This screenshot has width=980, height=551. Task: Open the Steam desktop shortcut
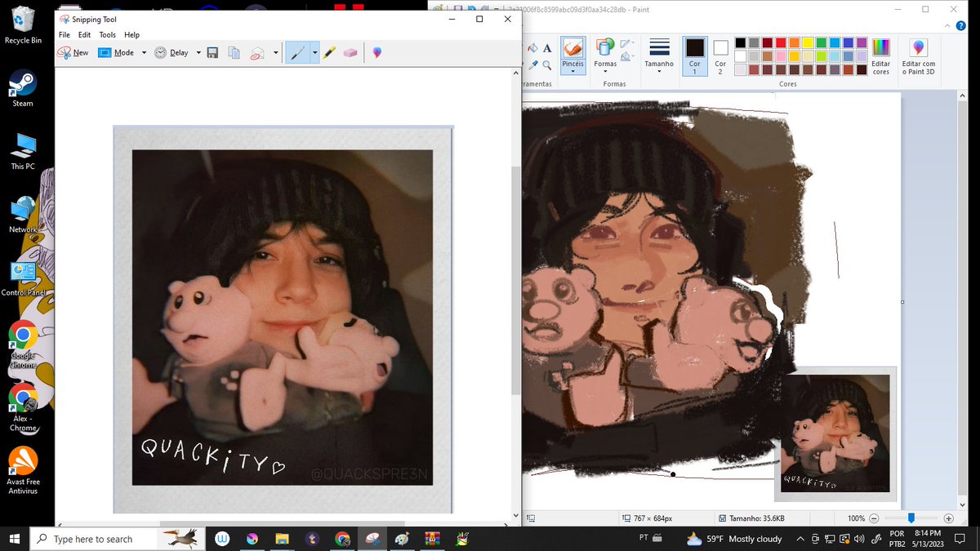tap(23, 88)
